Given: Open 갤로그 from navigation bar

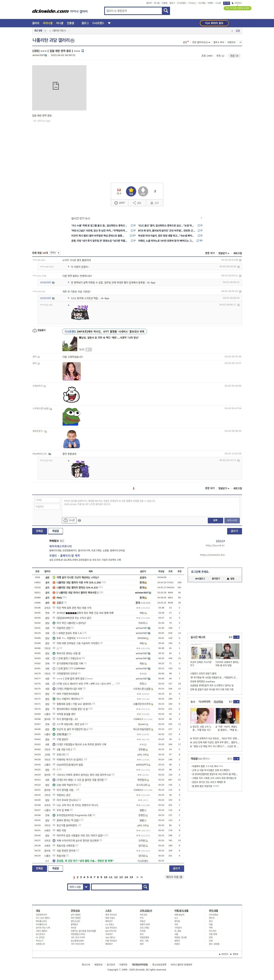Looking at the screenshot, I should point(85,23).
